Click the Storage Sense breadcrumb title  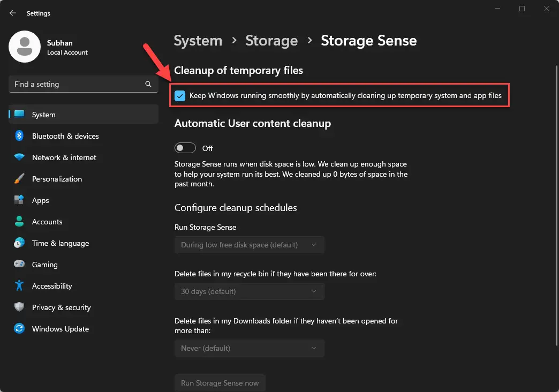[x=368, y=41]
